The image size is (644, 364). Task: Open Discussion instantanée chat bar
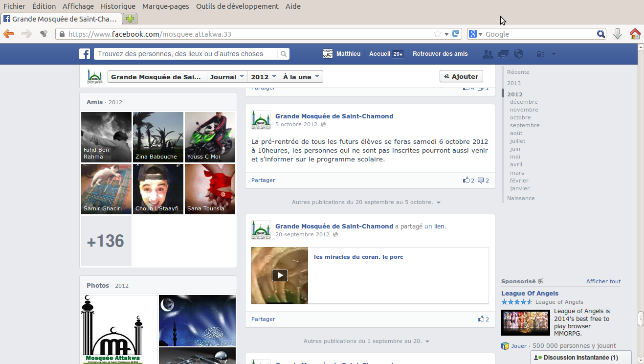pyautogui.click(x=581, y=358)
